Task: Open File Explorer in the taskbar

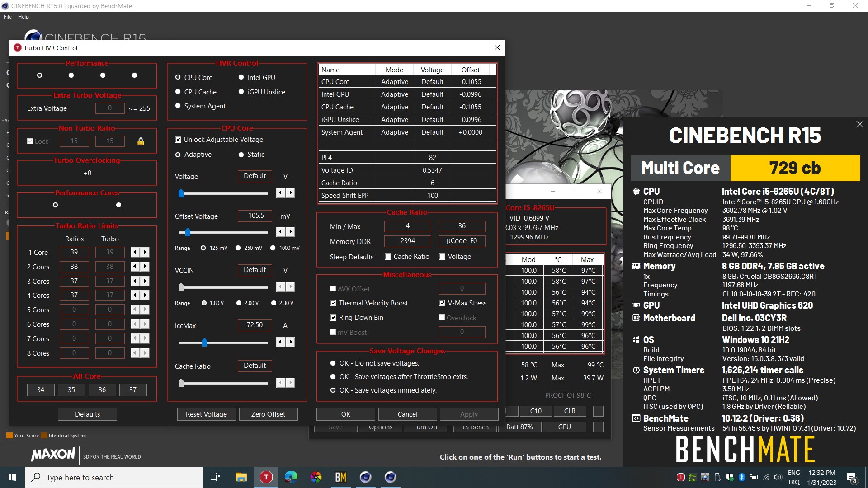Action: click(241, 477)
